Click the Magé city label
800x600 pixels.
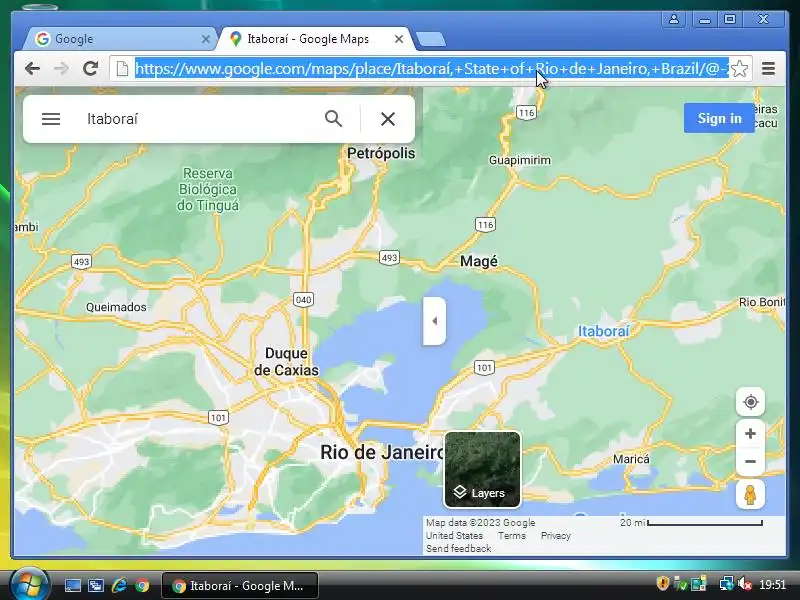[x=479, y=261]
